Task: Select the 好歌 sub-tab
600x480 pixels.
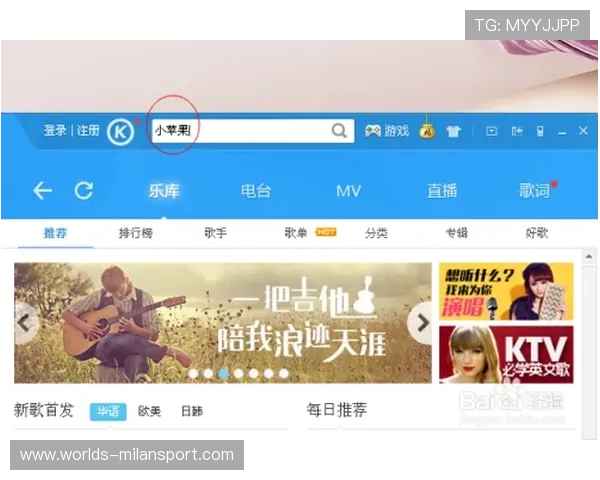Action: 537,233
